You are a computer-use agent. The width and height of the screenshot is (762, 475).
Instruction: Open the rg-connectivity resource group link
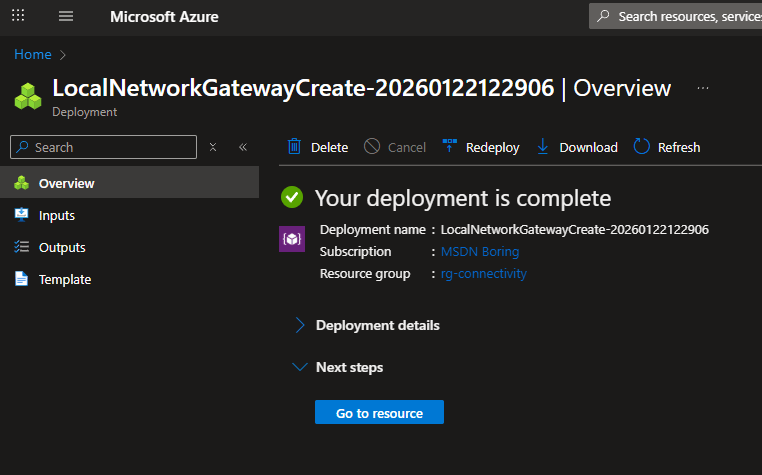click(x=484, y=274)
